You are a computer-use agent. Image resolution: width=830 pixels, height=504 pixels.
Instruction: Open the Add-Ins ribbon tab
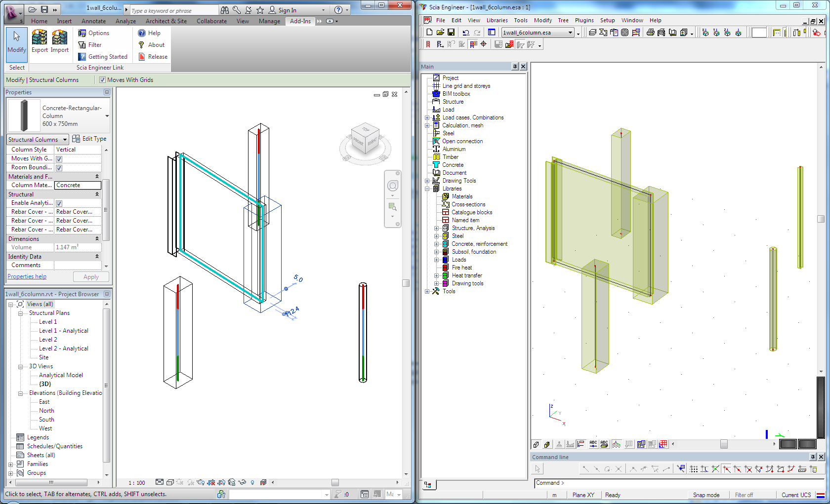(x=300, y=21)
